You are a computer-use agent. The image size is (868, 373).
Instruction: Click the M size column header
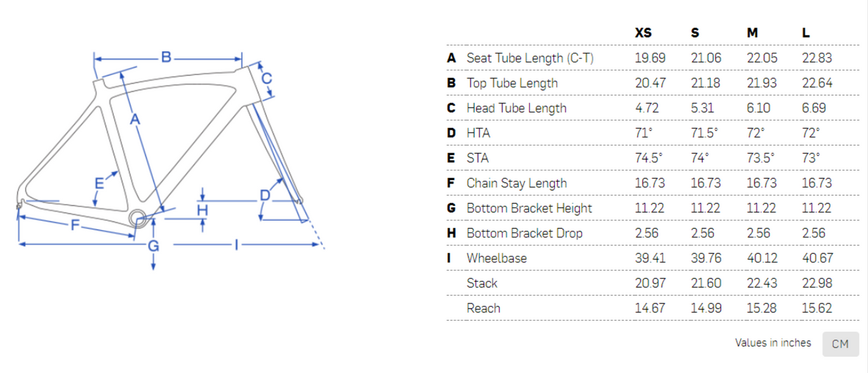click(752, 33)
